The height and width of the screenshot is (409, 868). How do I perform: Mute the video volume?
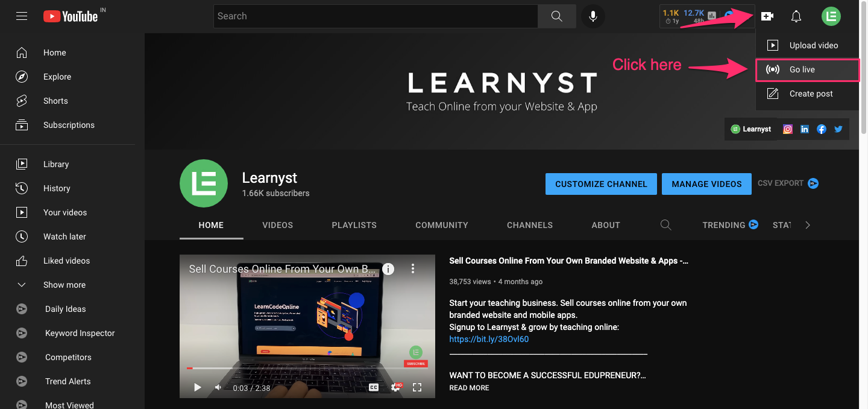218,387
